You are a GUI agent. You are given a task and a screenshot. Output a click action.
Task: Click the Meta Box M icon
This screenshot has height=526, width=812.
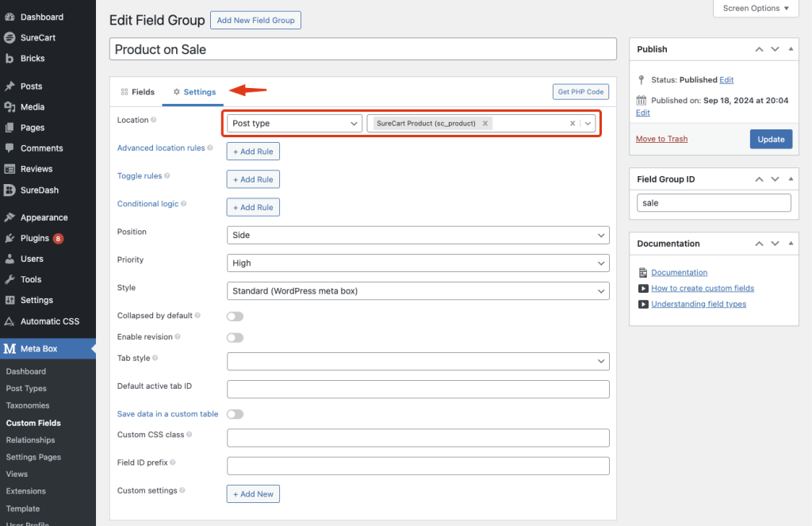10,349
